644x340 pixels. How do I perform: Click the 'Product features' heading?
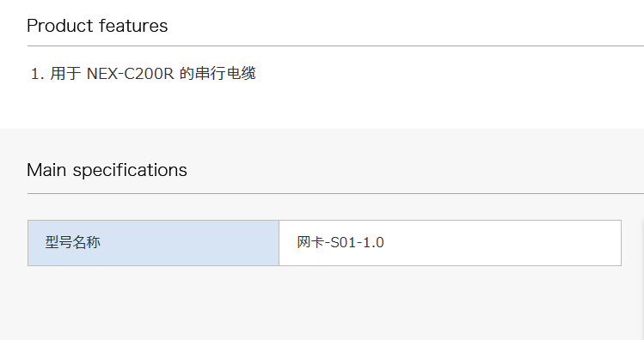pos(97,26)
